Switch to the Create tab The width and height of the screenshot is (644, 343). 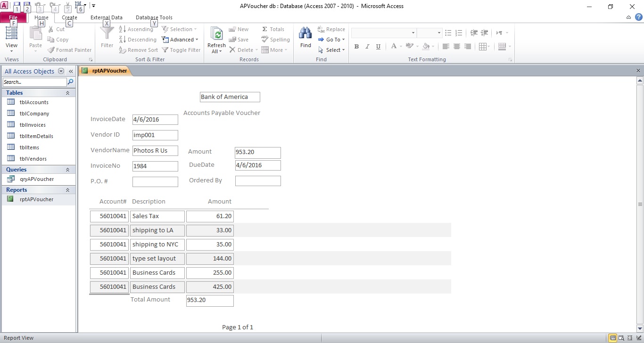pos(69,17)
